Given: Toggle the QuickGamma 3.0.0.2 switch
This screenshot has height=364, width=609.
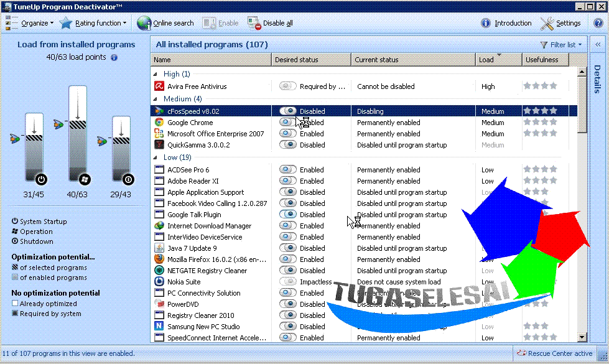Looking at the screenshot, I should point(288,144).
